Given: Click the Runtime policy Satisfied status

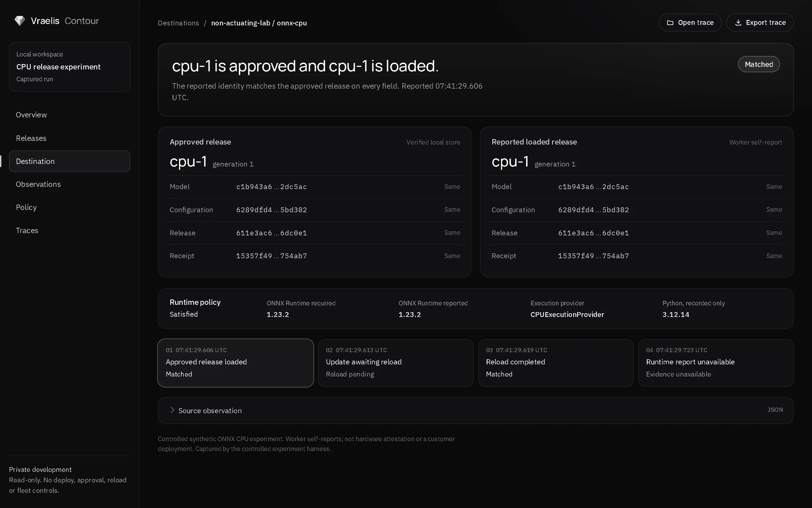Looking at the screenshot, I should 184,314.
